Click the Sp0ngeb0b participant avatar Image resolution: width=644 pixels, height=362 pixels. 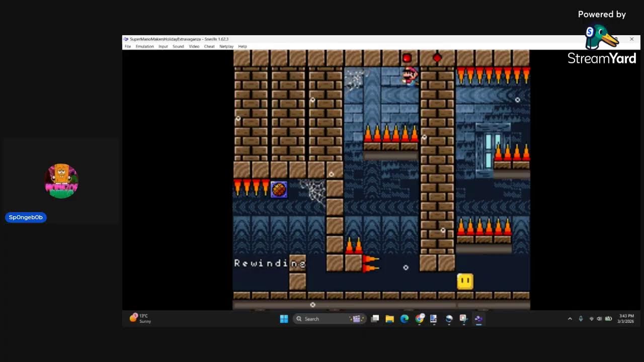(x=61, y=181)
